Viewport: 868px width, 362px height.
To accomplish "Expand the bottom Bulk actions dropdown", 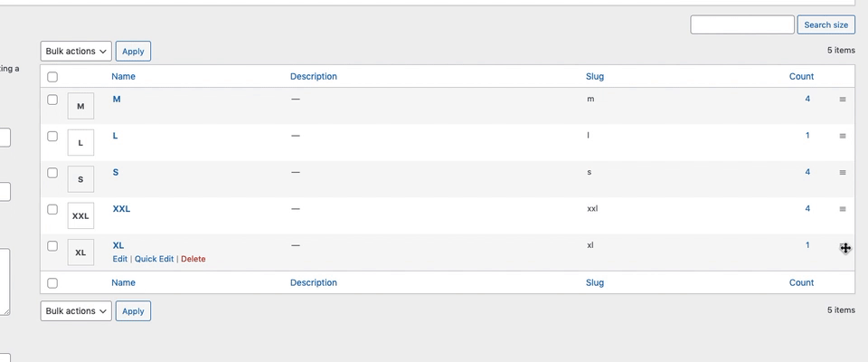I will tap(76, 311).
